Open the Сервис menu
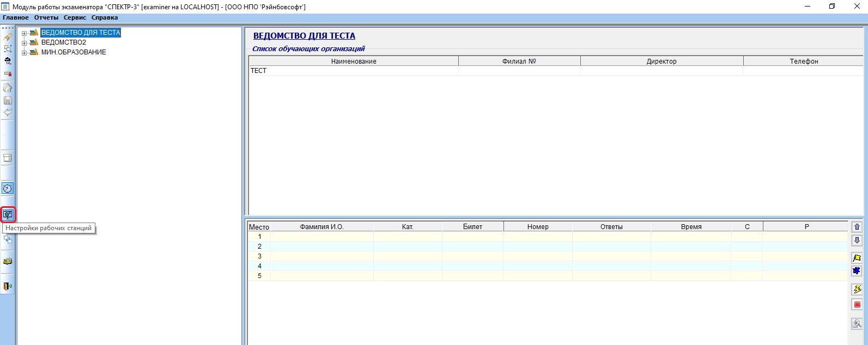 point(75,18)
